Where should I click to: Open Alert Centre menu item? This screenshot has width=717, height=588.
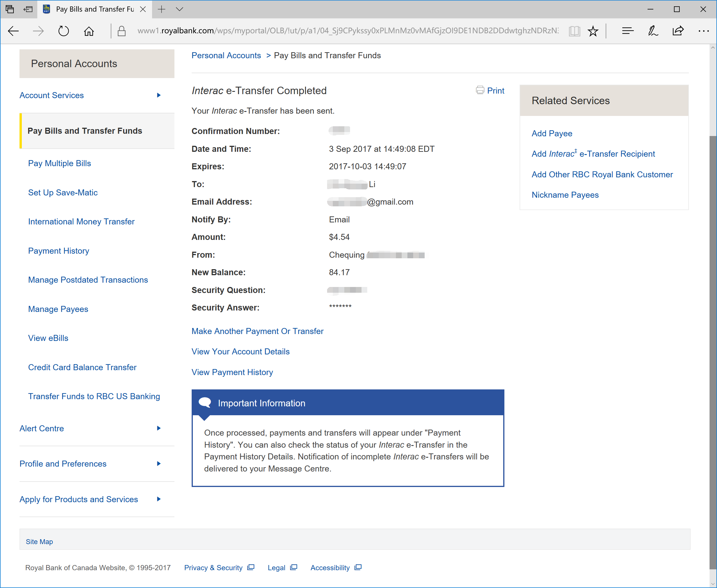tap(42, 428)
